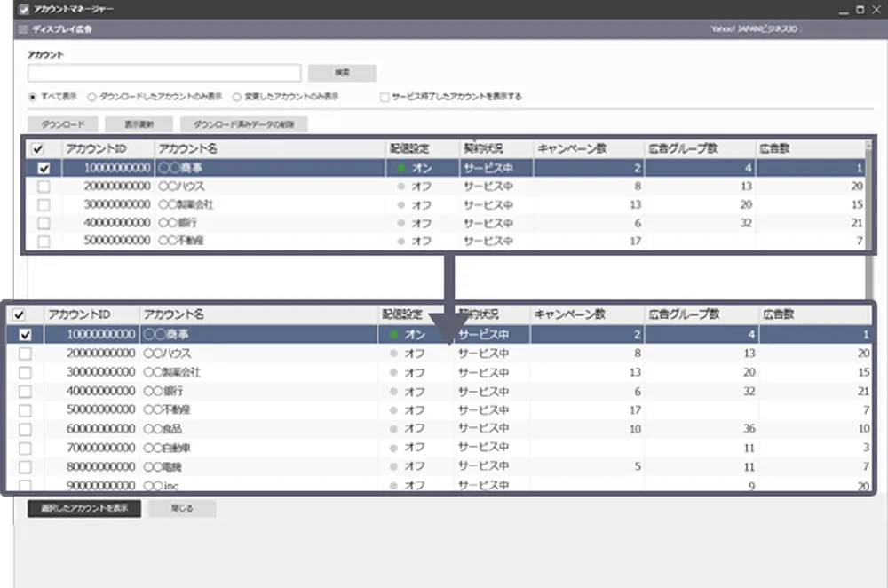The image size is (888, 588).
Task: Click 選択したアカウントを表示 button
Action: pyautogui.click(x=84, y=509)
